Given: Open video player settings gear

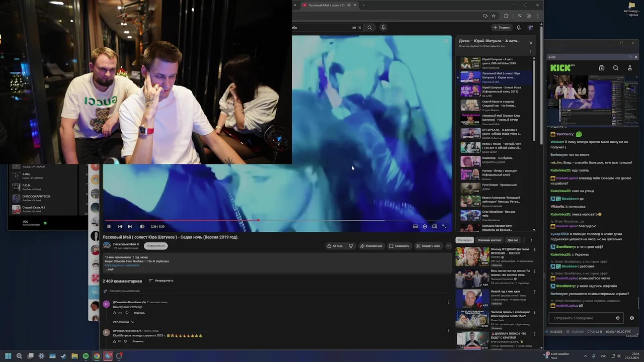Looking at the screenshot, I should [x=425, y=227].
